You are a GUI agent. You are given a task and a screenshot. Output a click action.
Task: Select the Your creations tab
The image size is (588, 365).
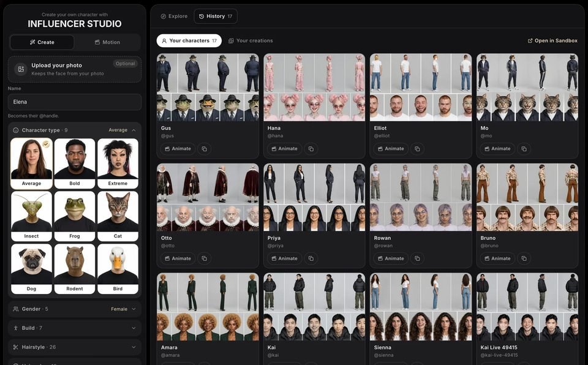point(251,40)
